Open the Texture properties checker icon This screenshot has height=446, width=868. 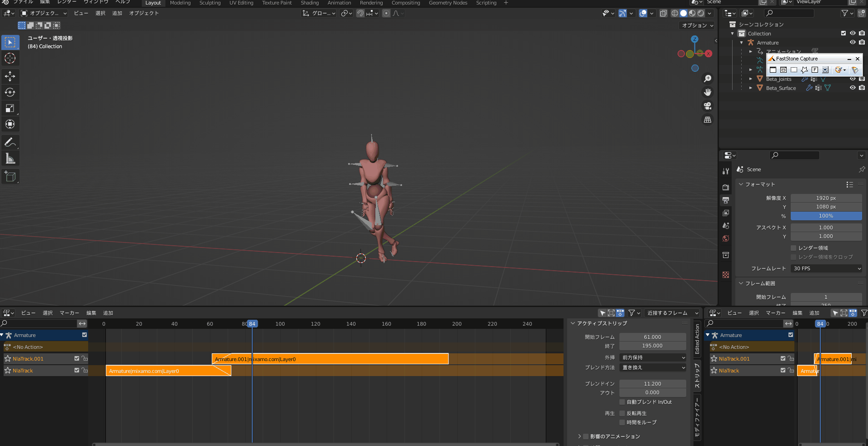coord(726,275)
